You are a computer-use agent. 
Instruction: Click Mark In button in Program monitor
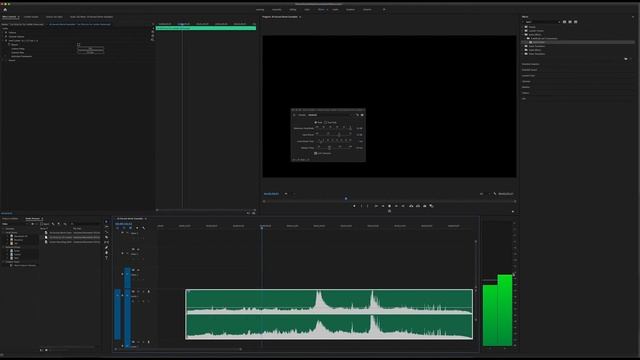361,206
